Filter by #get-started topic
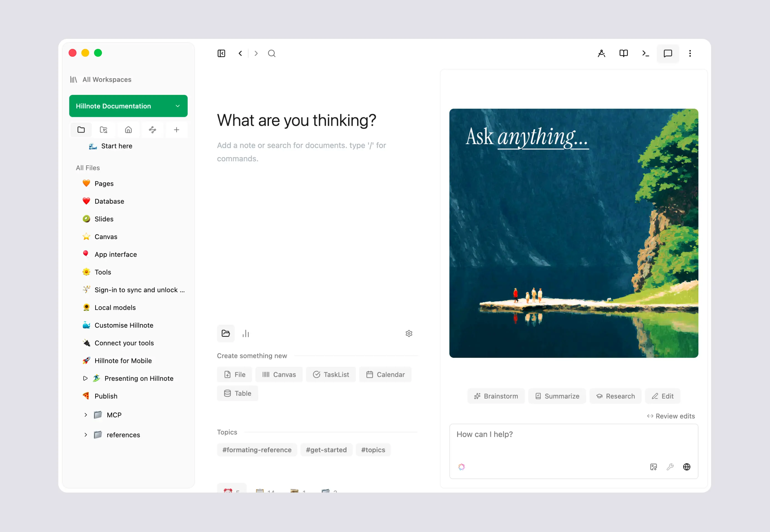The image size is (770, 532). tap(326, 450)
